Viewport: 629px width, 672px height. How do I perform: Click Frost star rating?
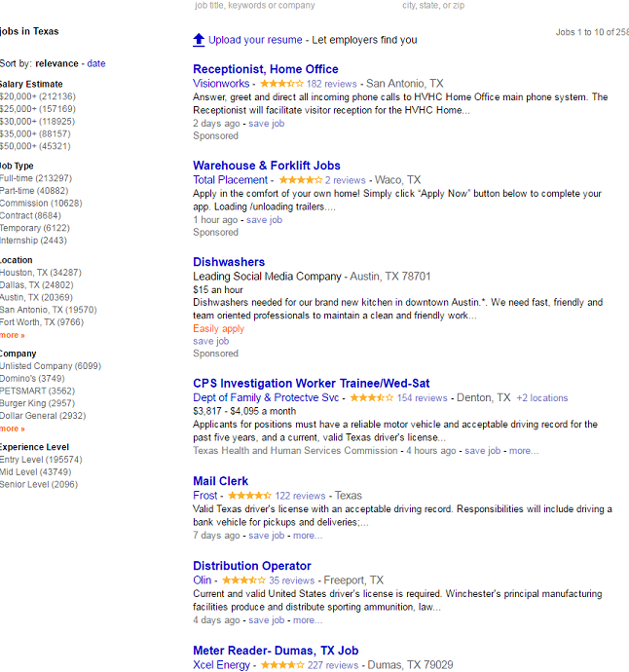coord(249,496)
